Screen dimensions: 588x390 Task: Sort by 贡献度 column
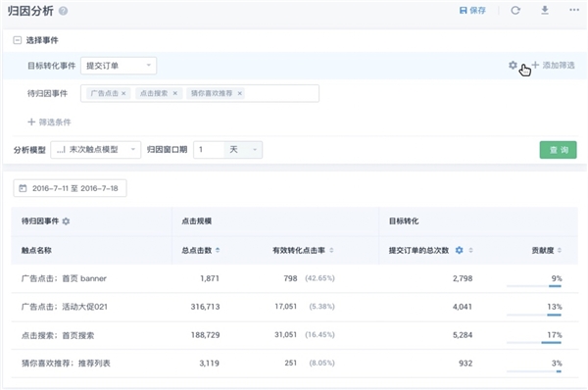[x=560, y=250]
